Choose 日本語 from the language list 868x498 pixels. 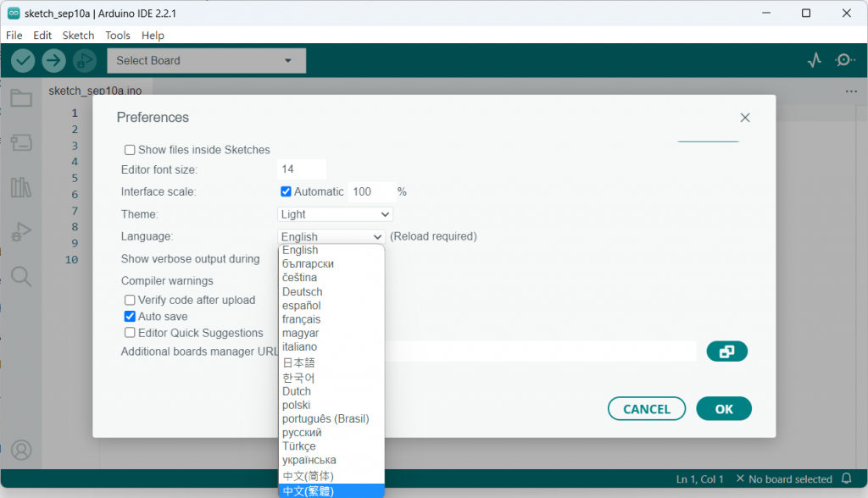click(331, 363)
